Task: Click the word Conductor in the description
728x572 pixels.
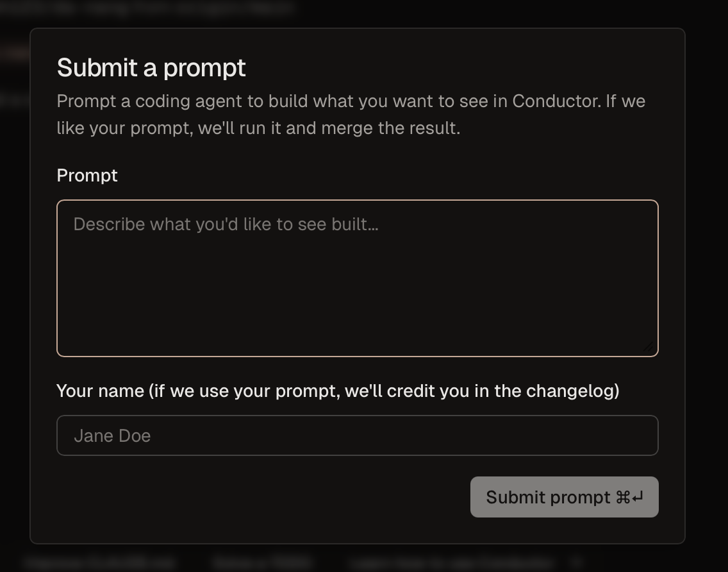Action: click(556, 101)
